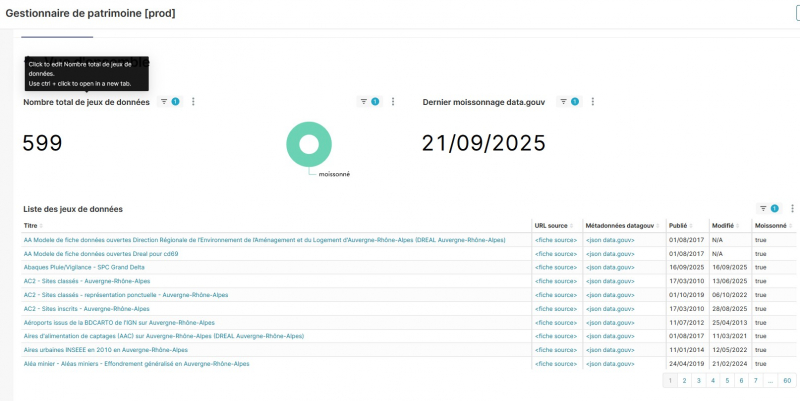Jump to last page 60 in pagination
This screenshot has height=401, width=800.
[x=787, y=381]
